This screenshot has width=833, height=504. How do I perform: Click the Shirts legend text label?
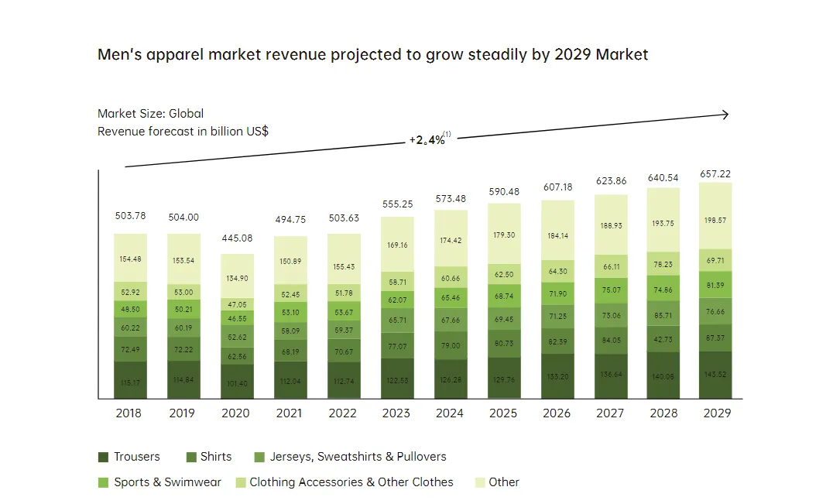coord(216,457)
